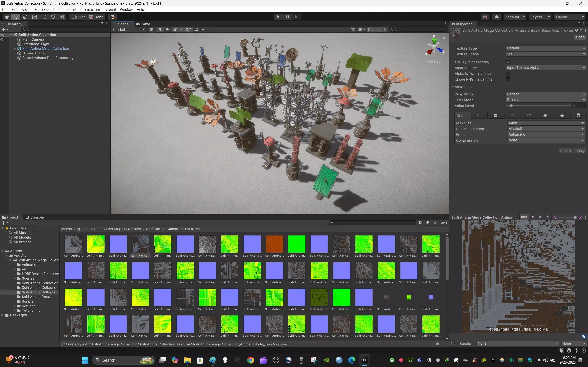The width and height of the screenshot is (588, 367).
Task: Select the Rotate tool
Action: click(25, 17)
